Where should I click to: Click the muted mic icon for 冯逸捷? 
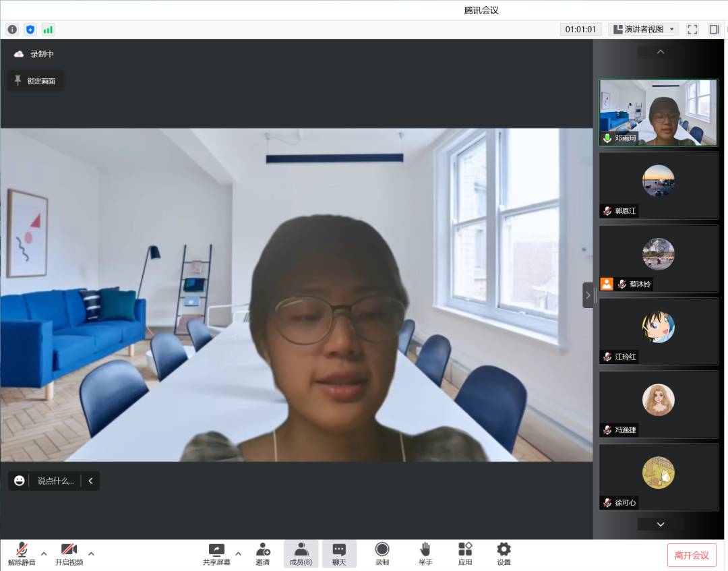[607, 430]
